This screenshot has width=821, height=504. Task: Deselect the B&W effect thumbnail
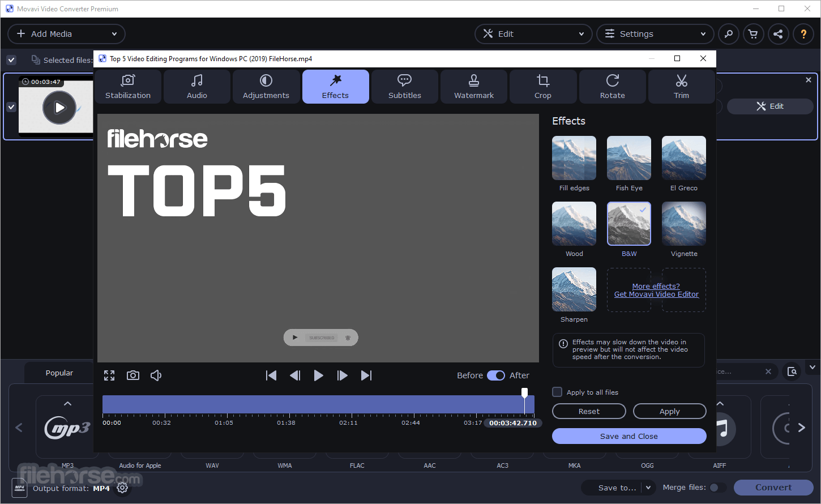click(x=629, y=224)
